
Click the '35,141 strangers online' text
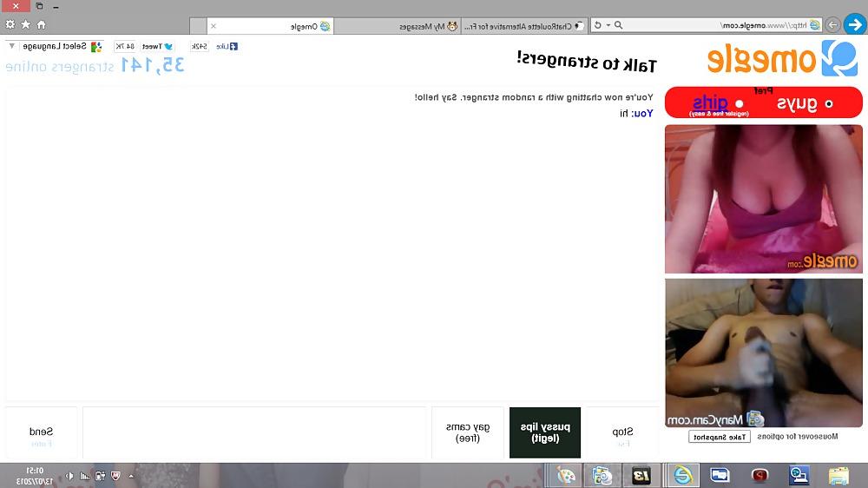click(95, 66)
